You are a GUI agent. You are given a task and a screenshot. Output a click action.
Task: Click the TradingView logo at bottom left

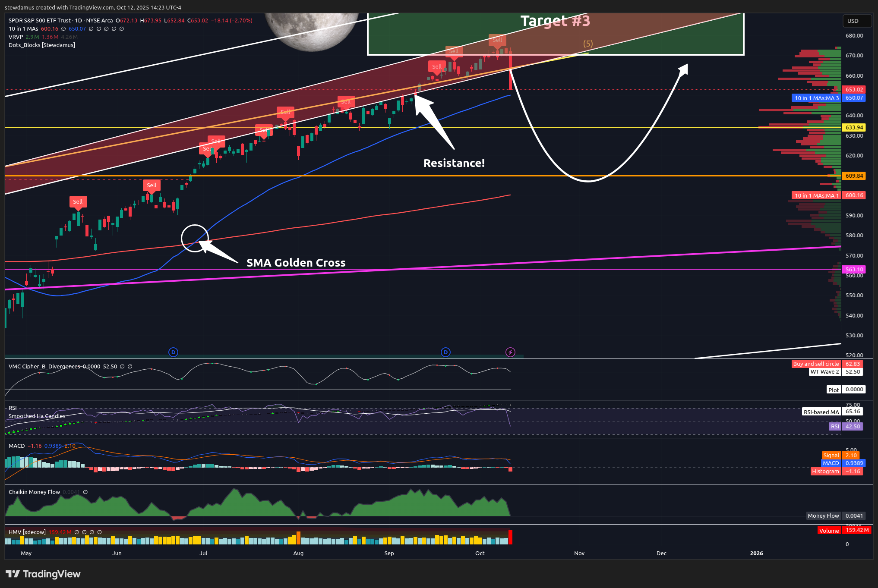(x=43, y=574)
